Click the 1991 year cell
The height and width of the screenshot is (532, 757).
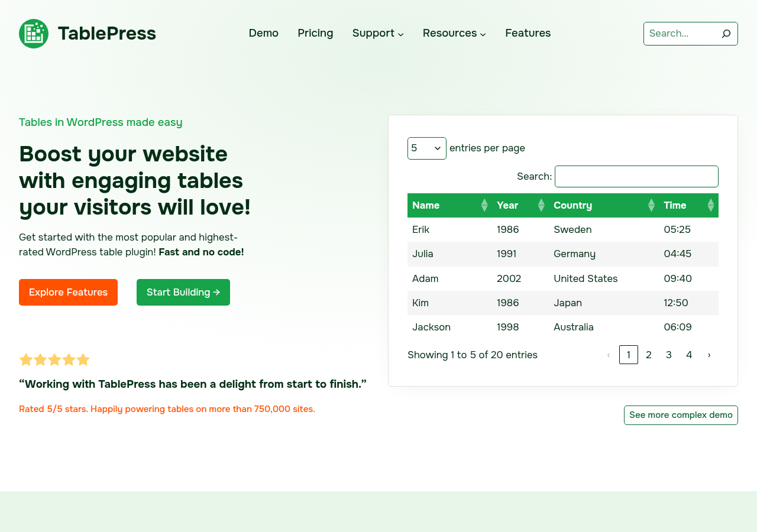coord(520,254)
